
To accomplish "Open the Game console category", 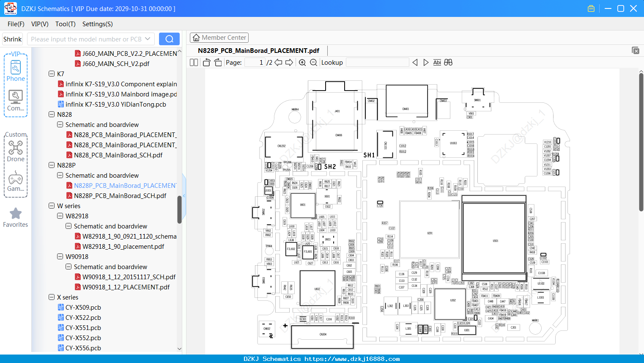I will pos(16,181).
